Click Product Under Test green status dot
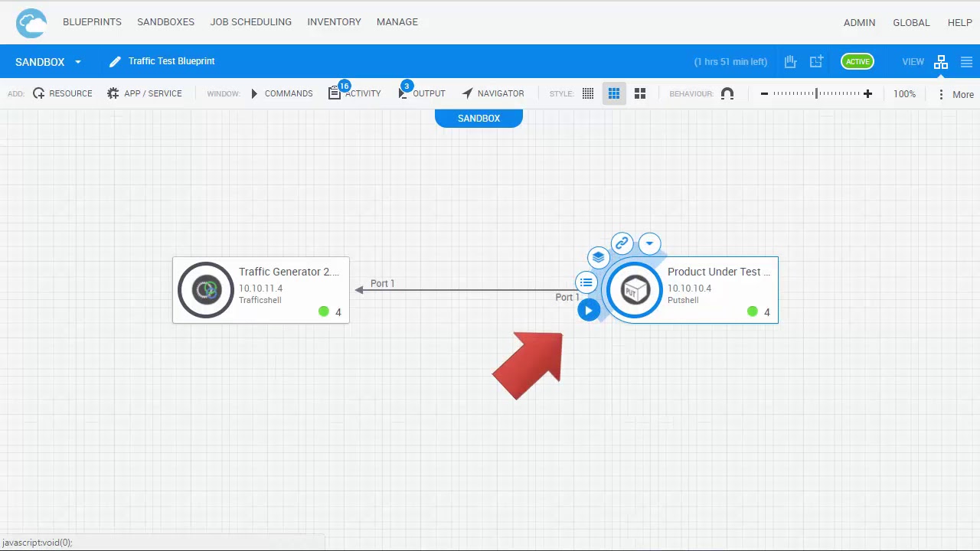Image resolution: width=980 pixels, height=551 pixels. click(753, 311)
